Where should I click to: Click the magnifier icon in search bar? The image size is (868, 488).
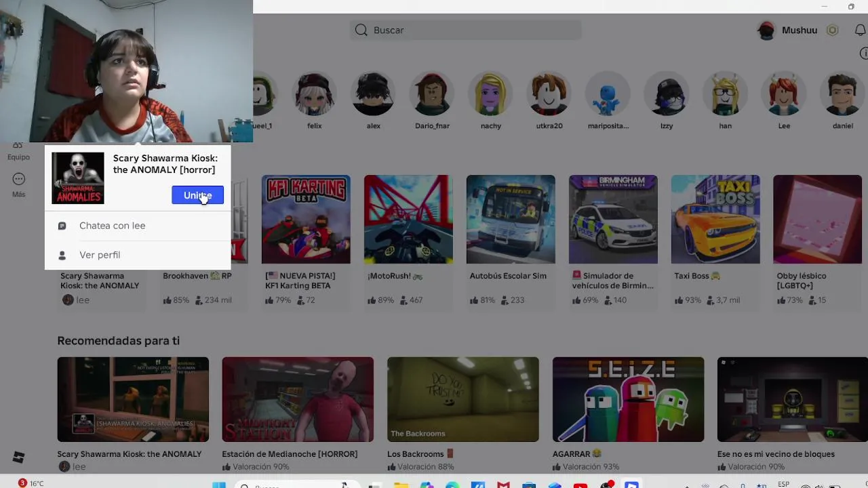coord(361,30)
